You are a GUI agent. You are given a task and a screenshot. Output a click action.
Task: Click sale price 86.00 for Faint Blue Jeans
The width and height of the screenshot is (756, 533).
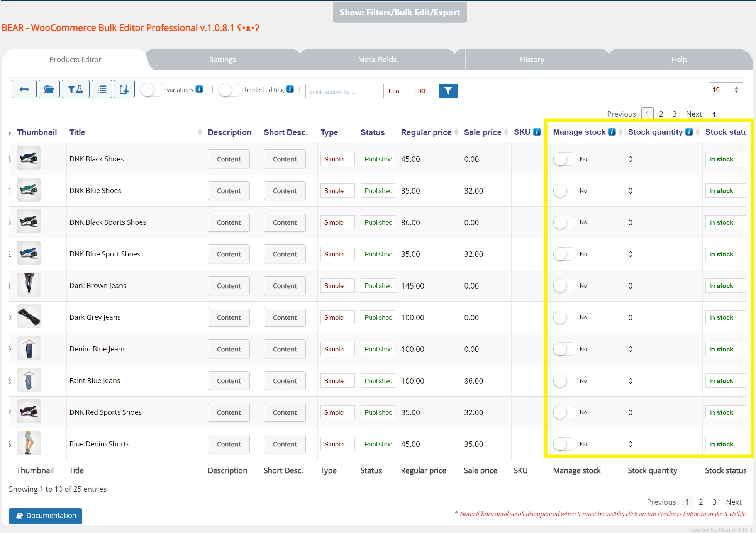(x=473, y=381)
